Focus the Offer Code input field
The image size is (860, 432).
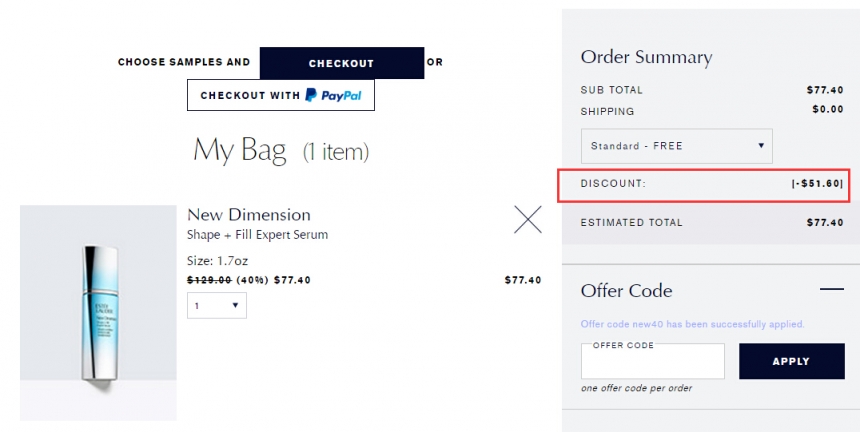point(653,361)
